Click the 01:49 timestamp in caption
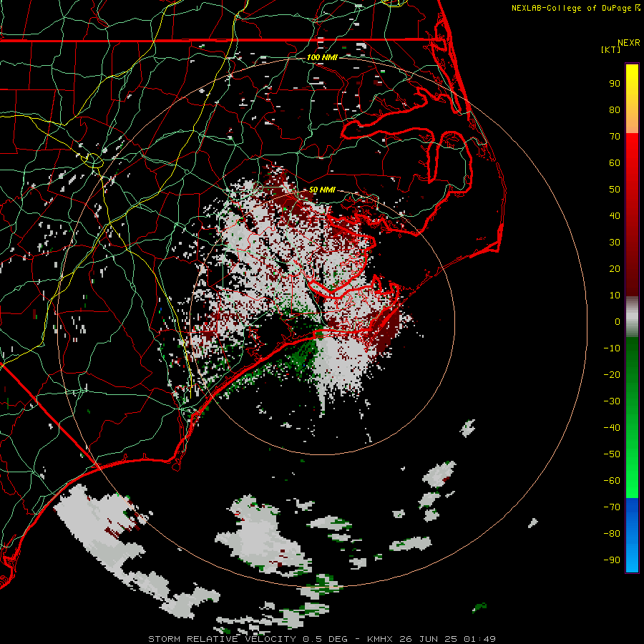Screen dimensions: 644x644 pos(479,639)
